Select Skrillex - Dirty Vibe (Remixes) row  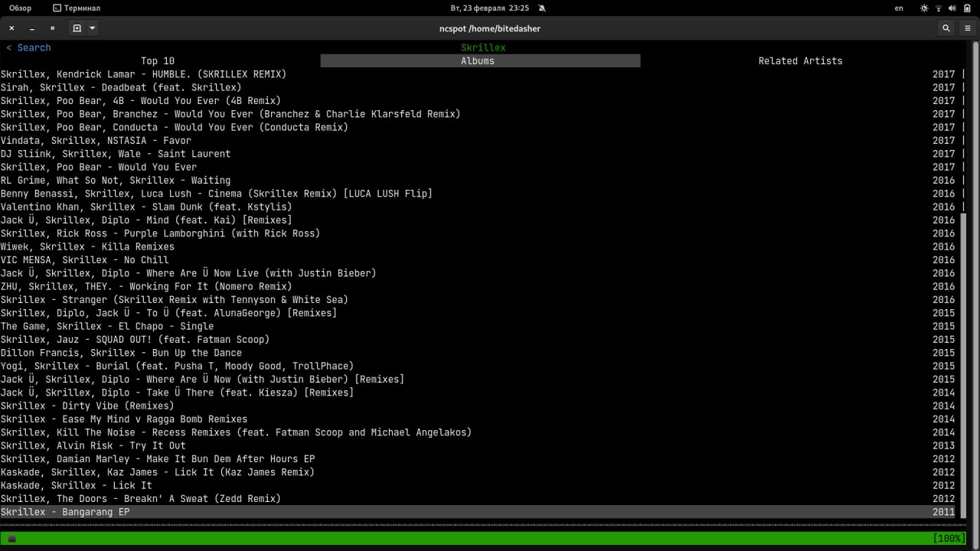point(478,406)
